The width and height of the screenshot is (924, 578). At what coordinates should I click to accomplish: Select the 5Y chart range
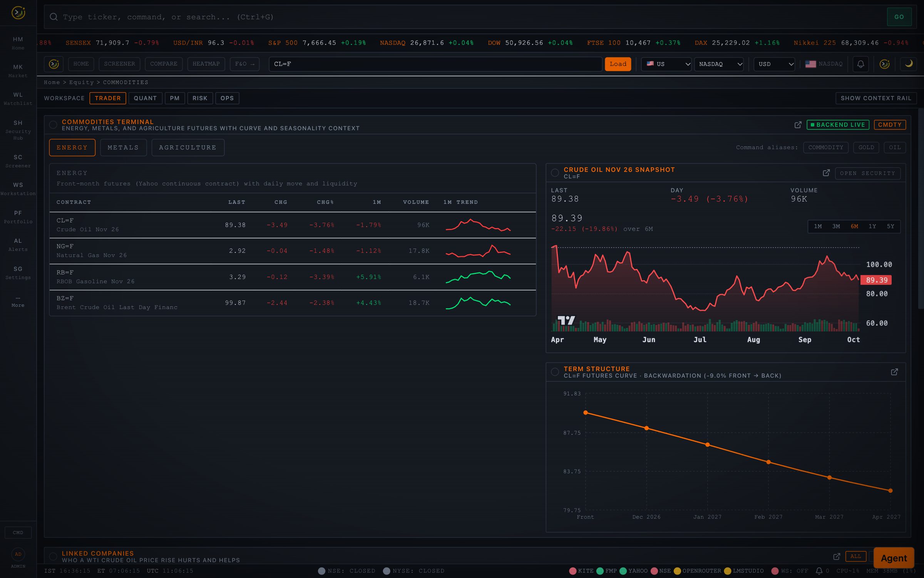tap(891, 226)
